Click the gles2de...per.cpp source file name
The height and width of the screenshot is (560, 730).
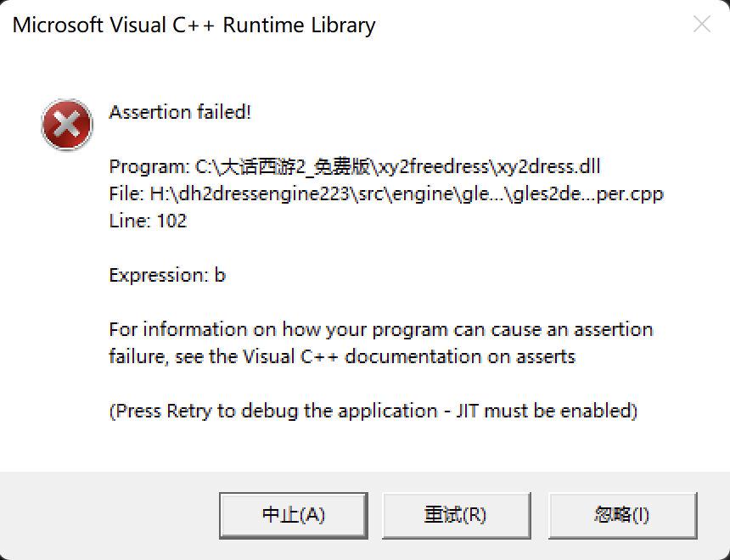(587, 193)
